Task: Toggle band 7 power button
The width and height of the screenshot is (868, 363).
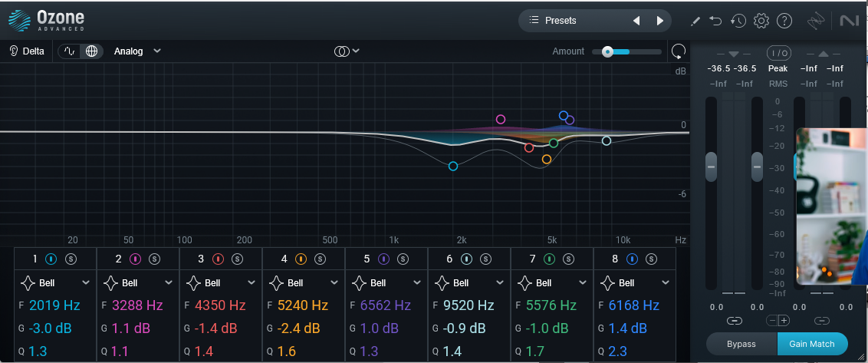Action: 549,259
